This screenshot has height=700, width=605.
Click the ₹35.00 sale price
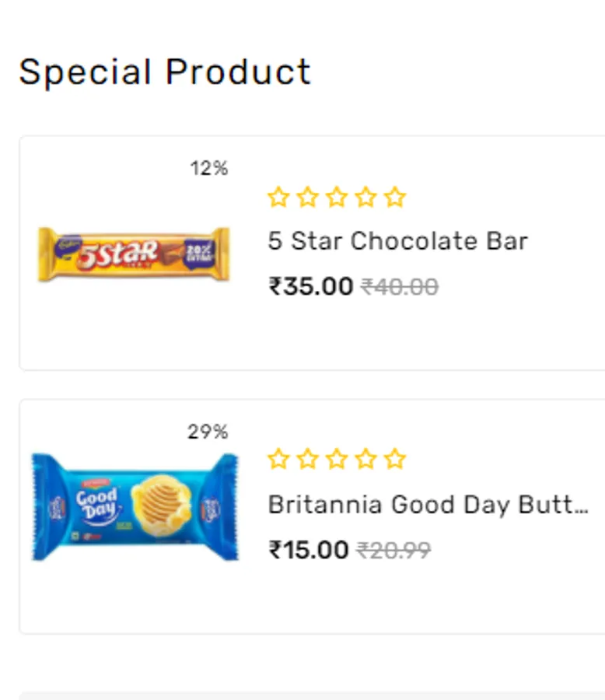pos(311,286)
